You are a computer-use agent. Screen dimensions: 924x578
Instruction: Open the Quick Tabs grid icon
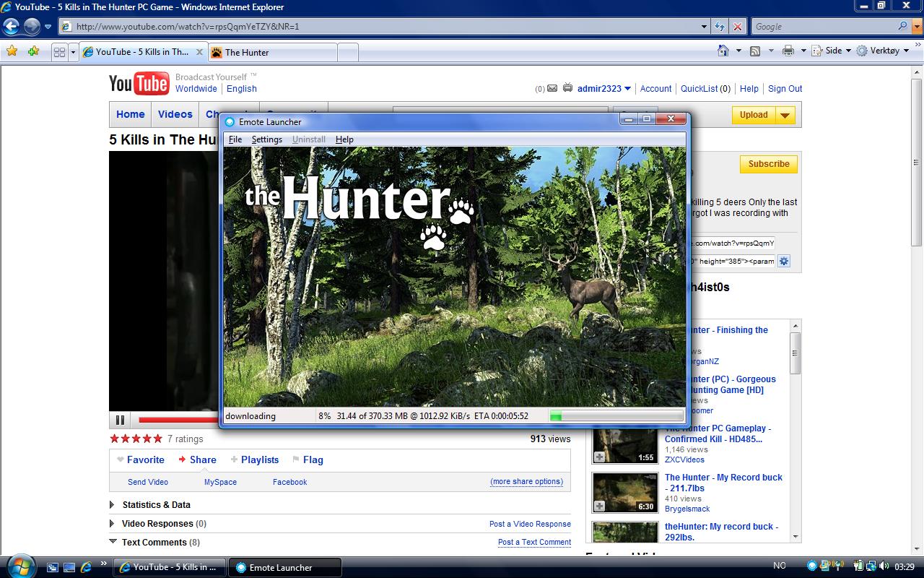coord(59,52)
